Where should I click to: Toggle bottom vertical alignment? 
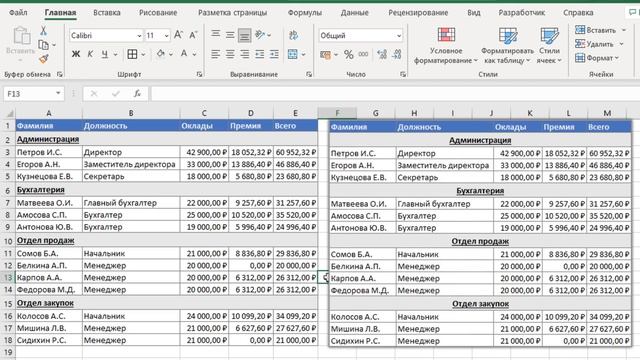(244, 36)
